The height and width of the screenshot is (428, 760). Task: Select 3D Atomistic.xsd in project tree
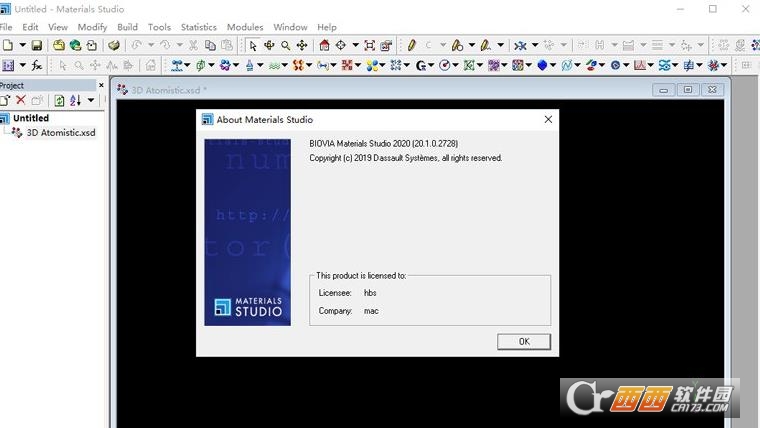(x=61, y=132)
